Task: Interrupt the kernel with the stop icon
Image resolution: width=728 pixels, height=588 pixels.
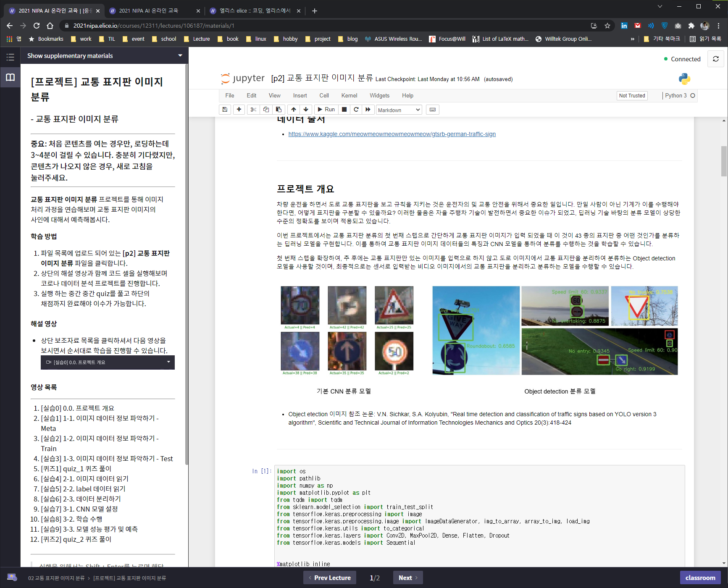Action: tap(344, 110)
